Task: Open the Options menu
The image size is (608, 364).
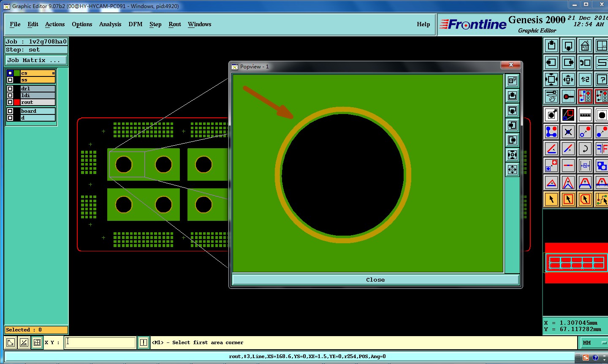Action: coord(82,24)
